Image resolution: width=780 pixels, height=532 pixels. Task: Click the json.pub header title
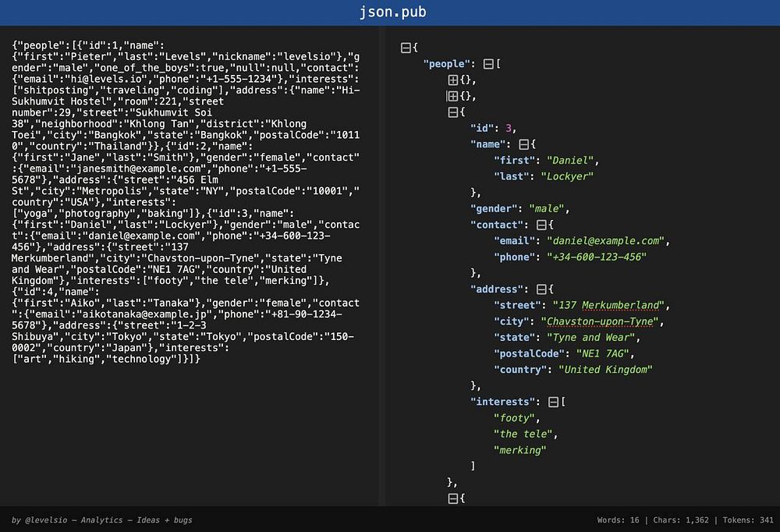[x=392, y=12]
